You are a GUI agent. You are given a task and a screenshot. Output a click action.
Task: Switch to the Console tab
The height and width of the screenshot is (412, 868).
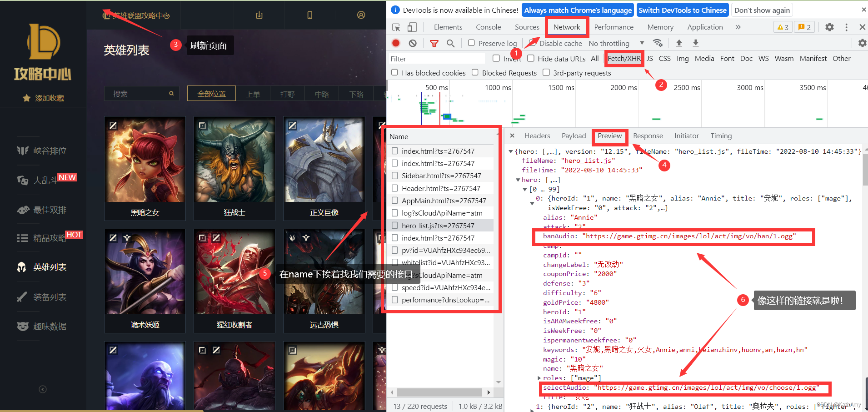coord(489,27)
